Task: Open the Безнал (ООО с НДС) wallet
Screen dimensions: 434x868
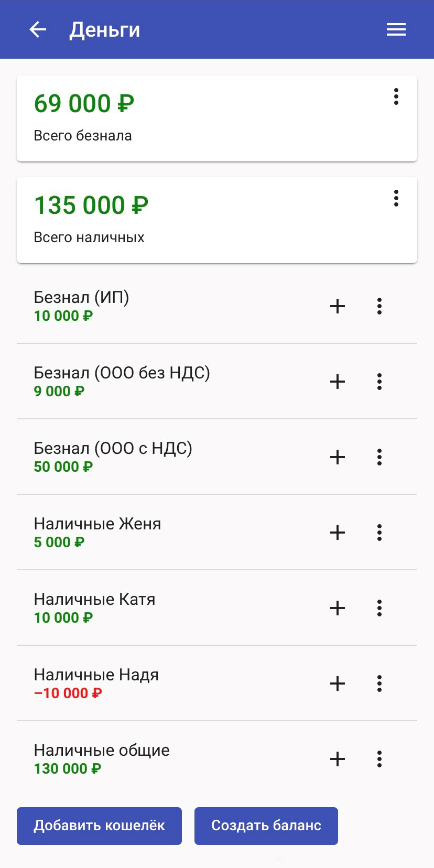Action: (157, 457)
